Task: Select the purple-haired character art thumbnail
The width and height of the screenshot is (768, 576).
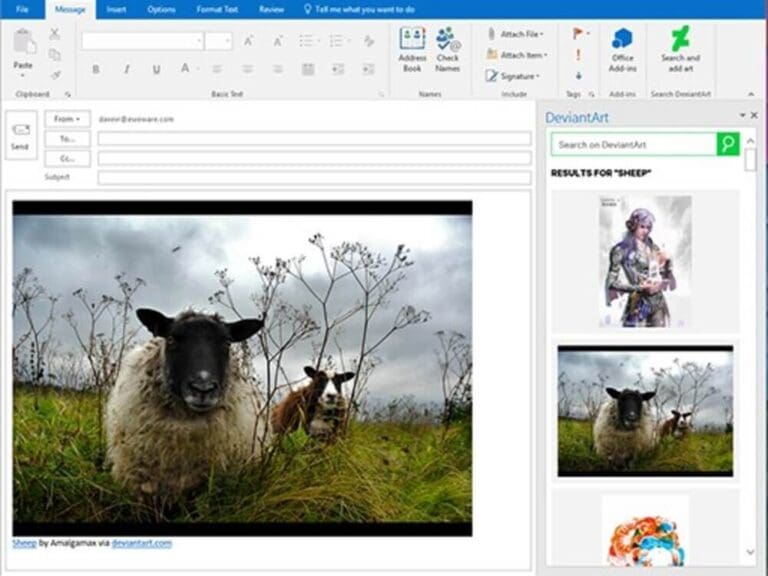Action: tap(646, 262)
